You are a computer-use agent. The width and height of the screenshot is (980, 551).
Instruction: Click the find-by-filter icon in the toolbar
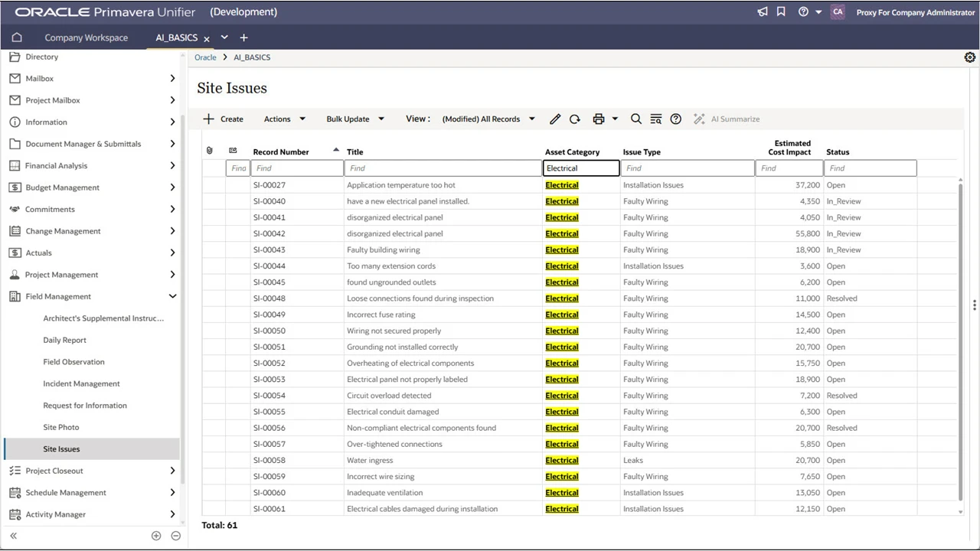pos(655,119)
